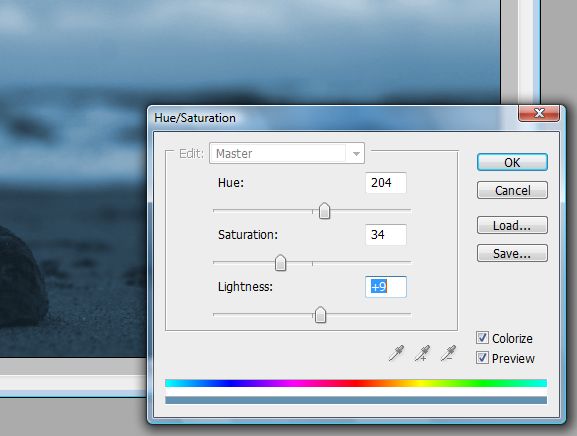Click the Hue value field
This screenshot has height=436, width=577.
point(386,182)
